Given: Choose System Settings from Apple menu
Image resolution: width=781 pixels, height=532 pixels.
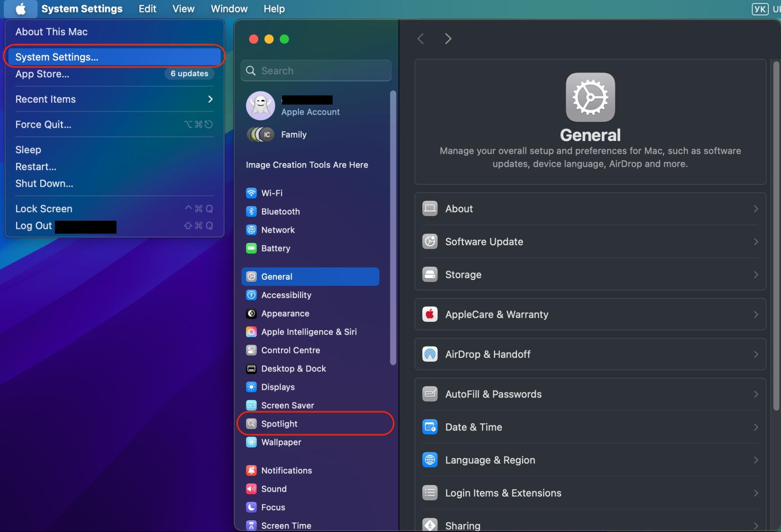Looking at the screenshot, I should point(57,57).
